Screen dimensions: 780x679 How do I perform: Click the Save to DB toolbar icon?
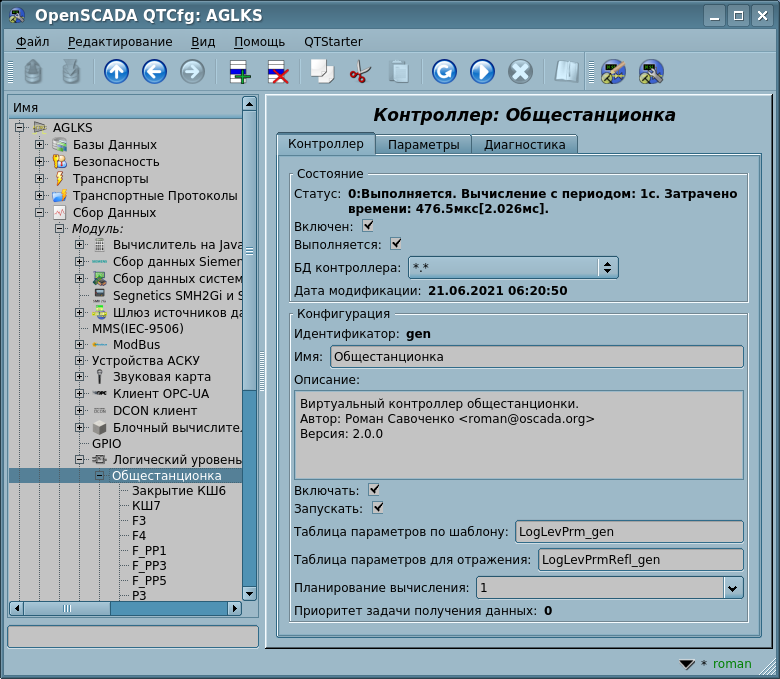tap(71, 72)
